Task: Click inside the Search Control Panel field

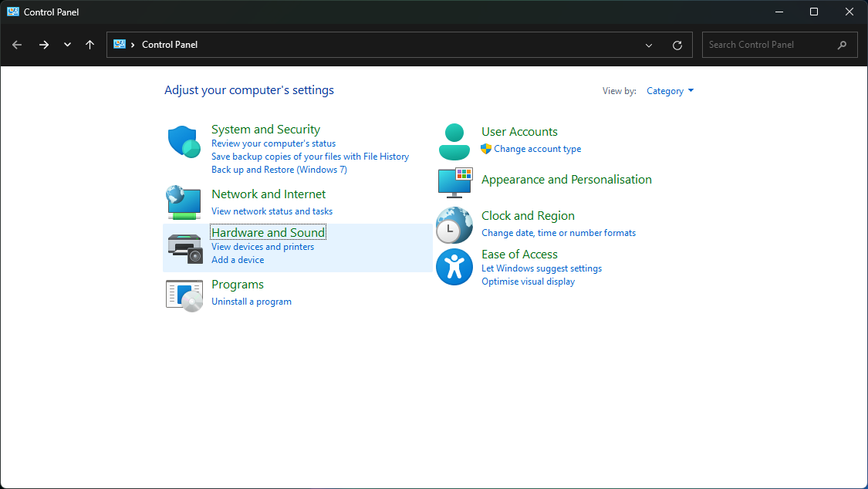Action: pyautogui.click(x=772, y=45)
